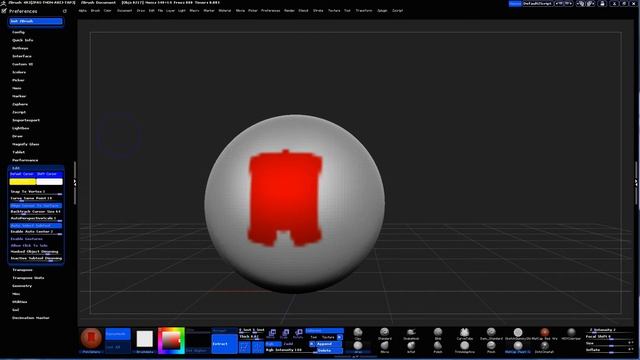Toggle the DynaMesh button
Screen dimensions: 640x360
click(118, 333)
